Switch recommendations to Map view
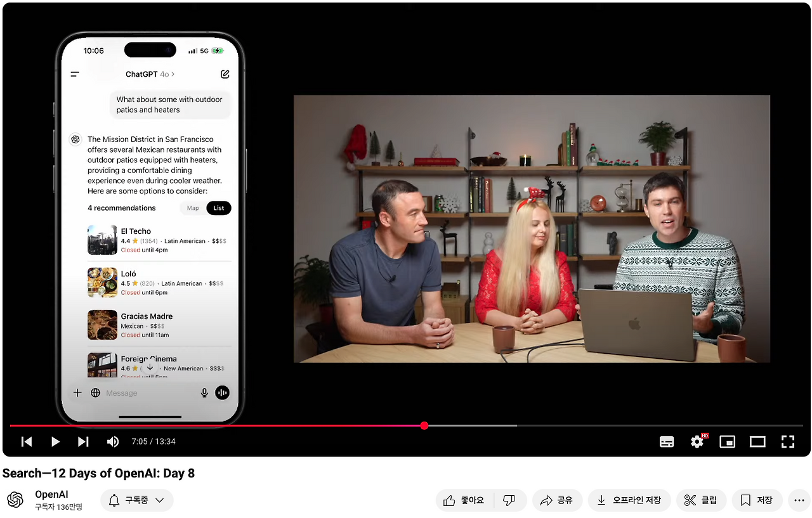Image resolution: width=812 pixels, height=518 pixels. coord(193,208)
